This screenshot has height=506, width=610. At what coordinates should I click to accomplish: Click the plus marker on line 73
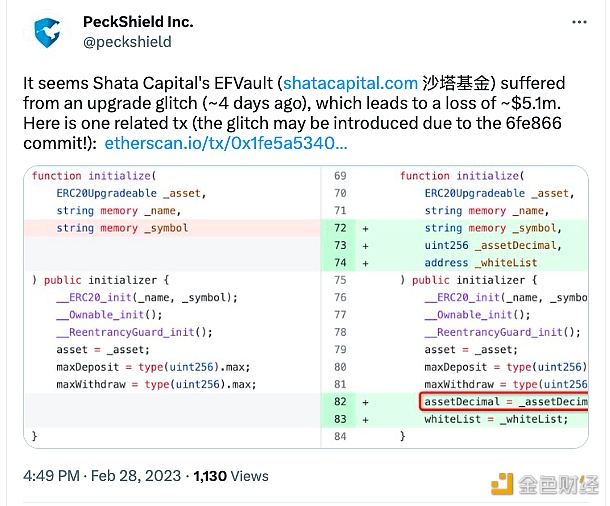(365, 246)
